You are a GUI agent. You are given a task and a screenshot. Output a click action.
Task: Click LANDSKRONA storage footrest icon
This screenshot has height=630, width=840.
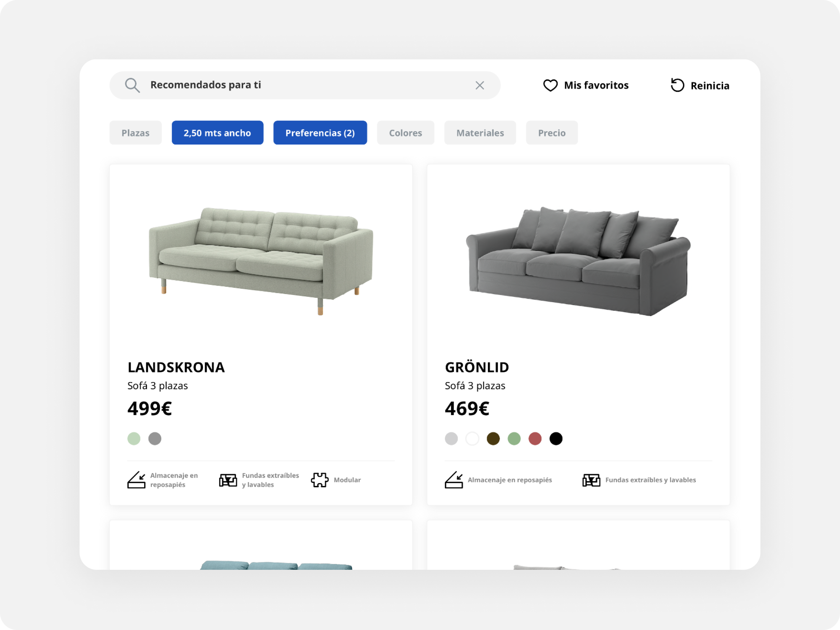[x=136, y=480]
